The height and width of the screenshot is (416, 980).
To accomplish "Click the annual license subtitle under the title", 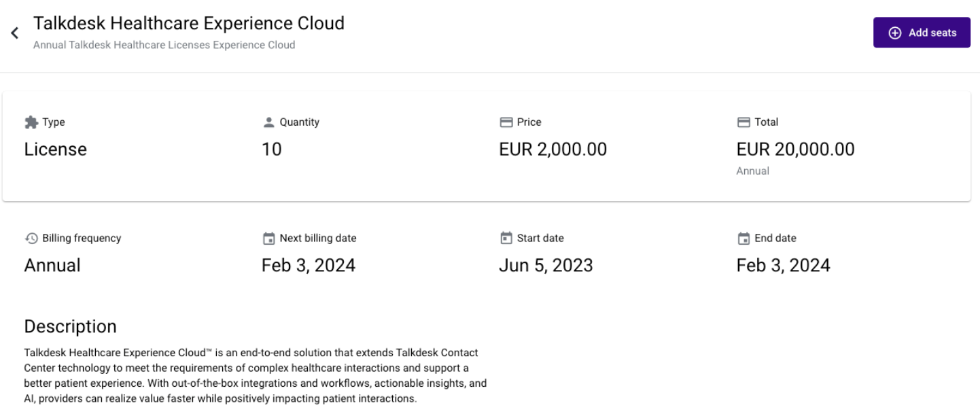I will tap(164, 45).
